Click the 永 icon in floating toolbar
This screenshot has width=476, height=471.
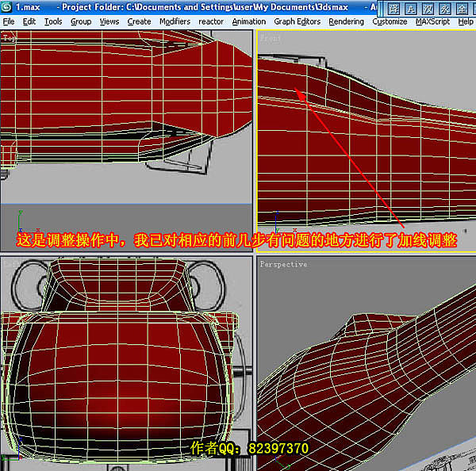[445, 9]
